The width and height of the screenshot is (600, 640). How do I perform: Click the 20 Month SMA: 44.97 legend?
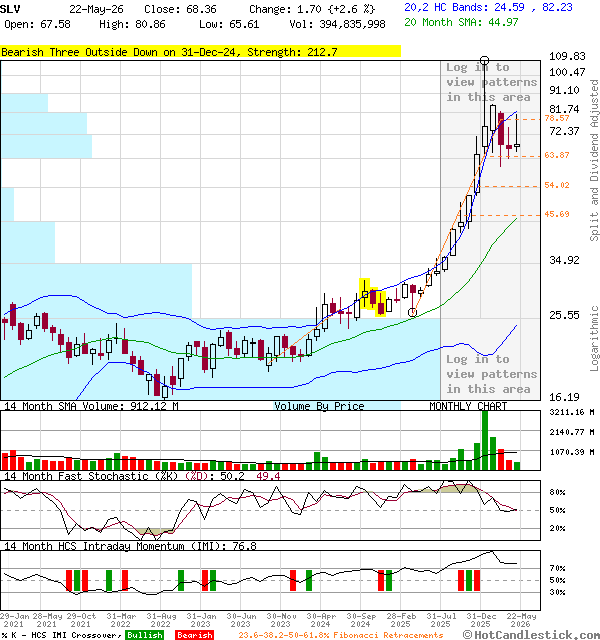click(x=461, y=22)
